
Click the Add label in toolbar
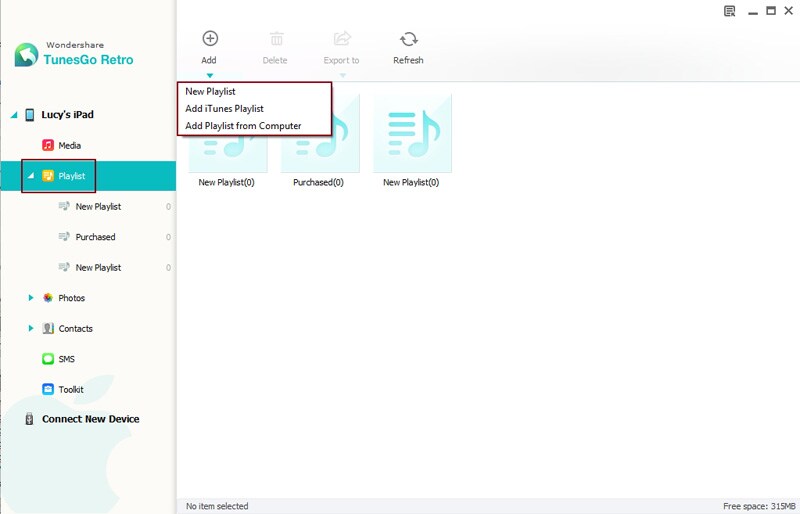tap(209, 60)
